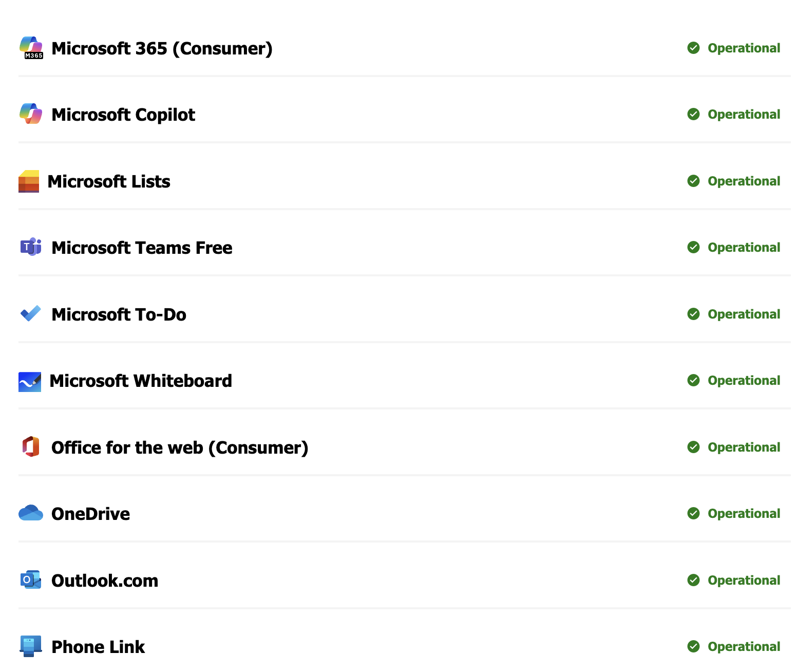Click green check icon in Teams Free row
Viewport: 797px width, 672px height.
point(693,247)
